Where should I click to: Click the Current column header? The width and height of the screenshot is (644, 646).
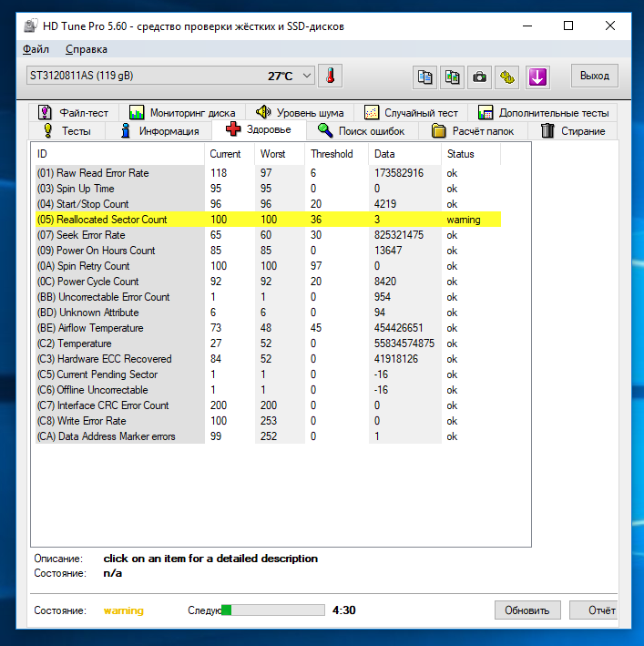[x=230, y=154]
